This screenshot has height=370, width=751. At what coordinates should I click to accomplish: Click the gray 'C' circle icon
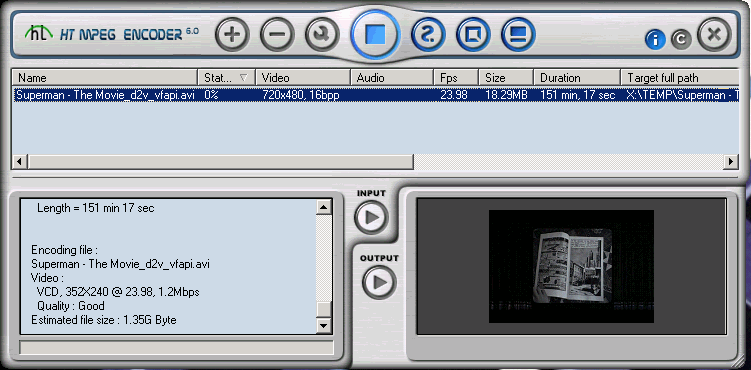pyautogui.click(x=681, y=40)
